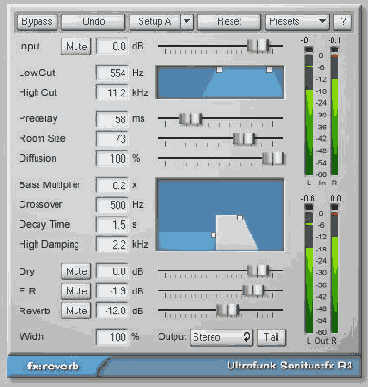Image resolution: width=368 pixels, height=387 pixels.
Task: Click the High Cut frequency field
Action: click(x=112, y=92)
